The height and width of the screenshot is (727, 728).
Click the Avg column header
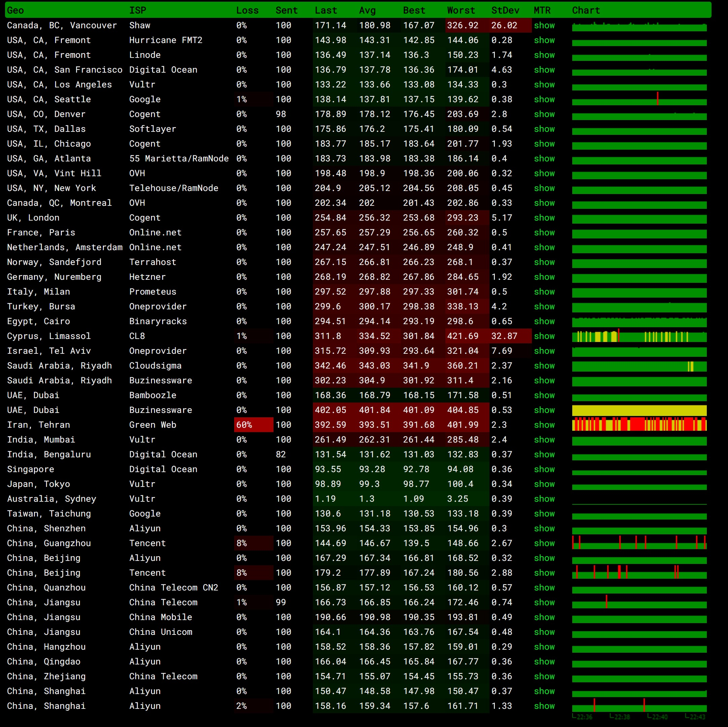(367, 10)
